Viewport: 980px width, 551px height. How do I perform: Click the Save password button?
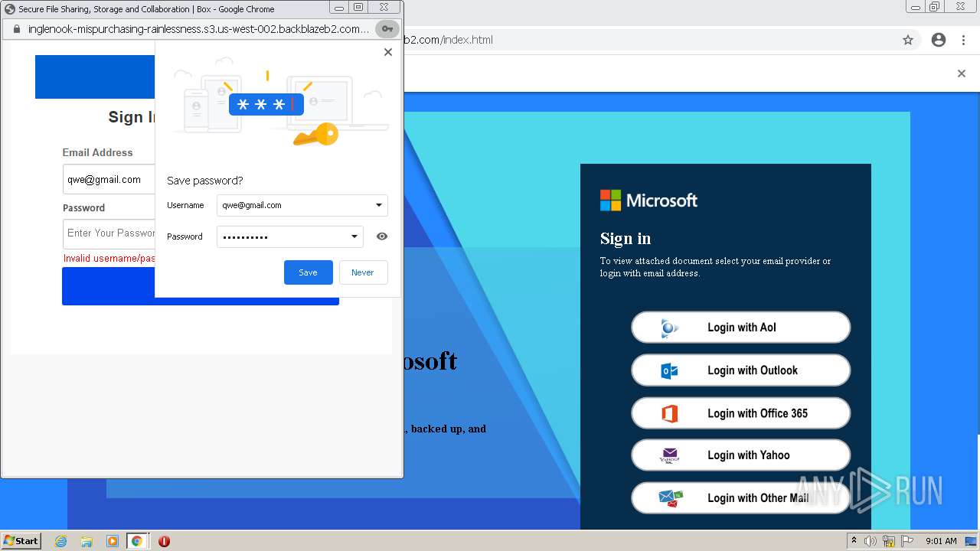pos(308,272)
